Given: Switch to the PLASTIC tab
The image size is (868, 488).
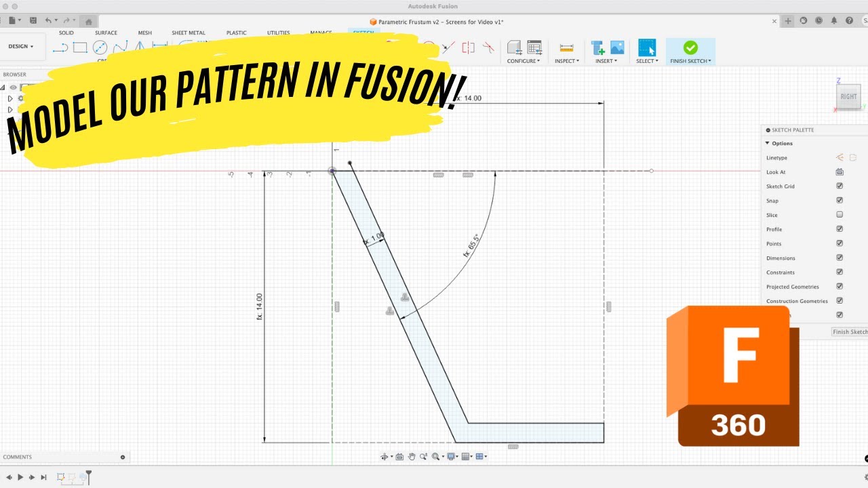Looking at the screenshot, I should click(x=237, y=33).
